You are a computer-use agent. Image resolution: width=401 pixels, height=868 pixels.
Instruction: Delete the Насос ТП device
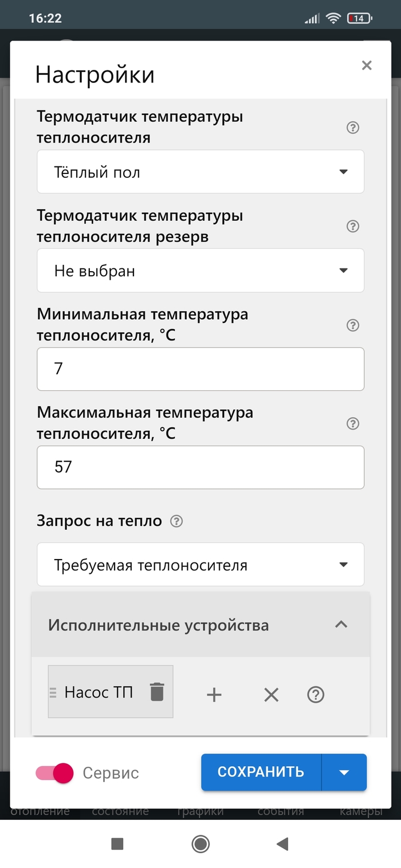157,692
